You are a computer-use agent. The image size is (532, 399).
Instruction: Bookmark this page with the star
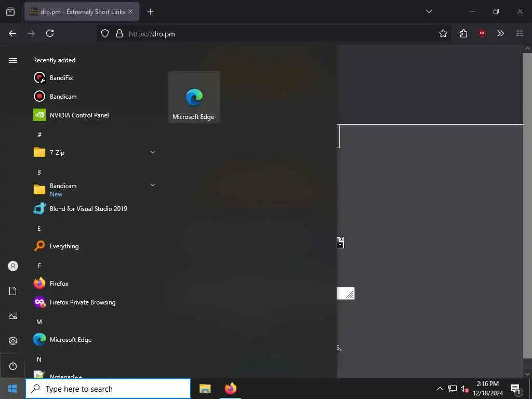point(443,33)
